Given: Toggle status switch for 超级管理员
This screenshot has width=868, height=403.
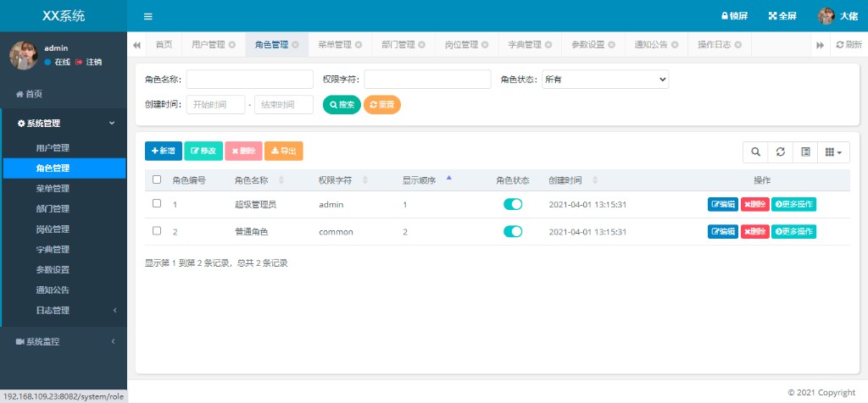Looking at the screenshot, I should 513,205.
